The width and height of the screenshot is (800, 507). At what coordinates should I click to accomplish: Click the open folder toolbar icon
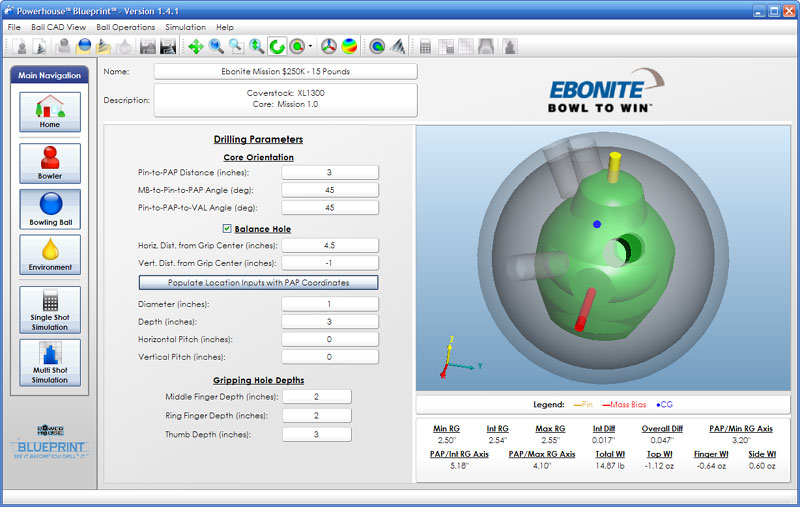103,46
